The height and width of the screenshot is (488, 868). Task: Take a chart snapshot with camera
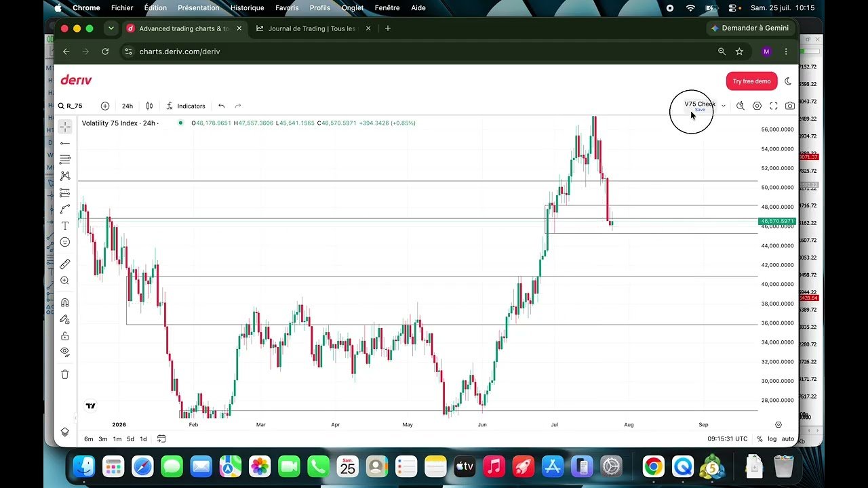tap(790, 106)
